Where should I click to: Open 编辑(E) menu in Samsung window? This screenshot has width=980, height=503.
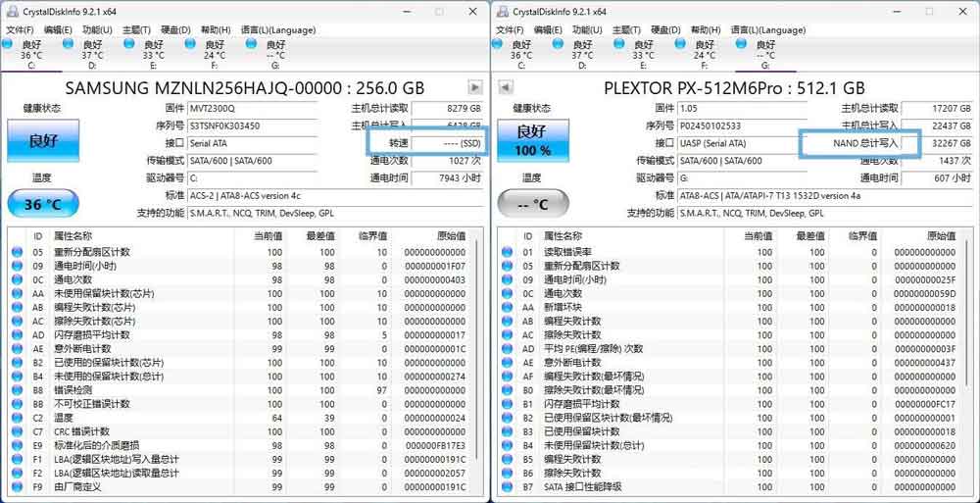click(x=58, y=30)
